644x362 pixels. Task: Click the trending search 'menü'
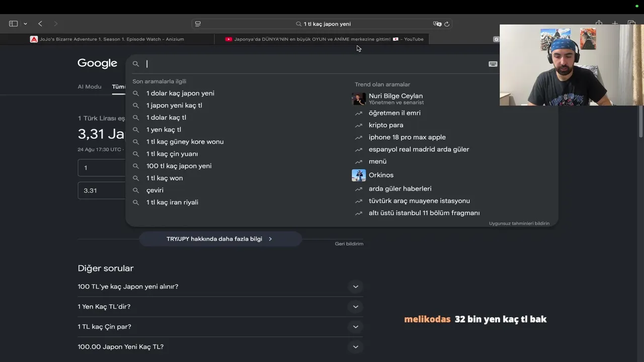377,161
